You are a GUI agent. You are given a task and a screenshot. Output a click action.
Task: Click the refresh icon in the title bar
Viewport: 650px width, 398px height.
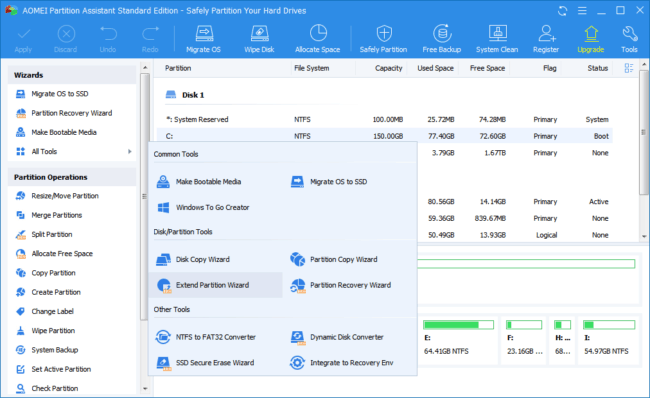(x=563, y=11)
